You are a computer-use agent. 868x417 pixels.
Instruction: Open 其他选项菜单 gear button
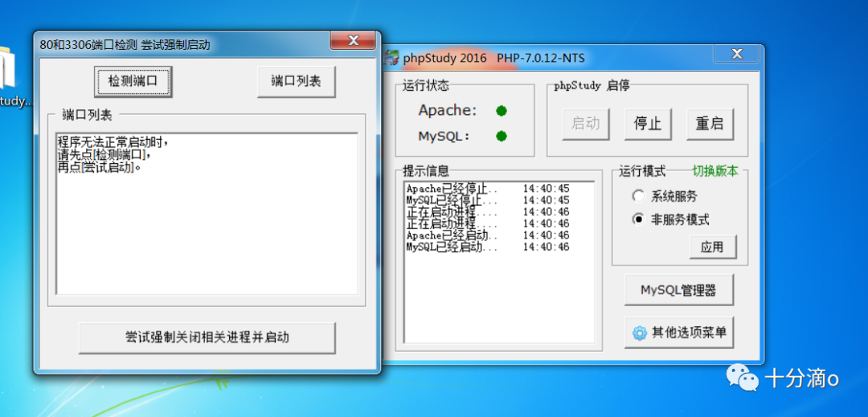click(678, 333)
